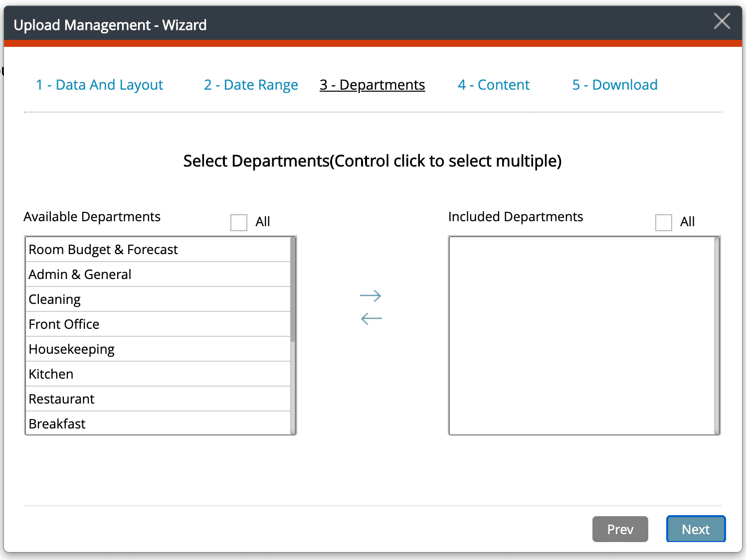746x560 pixels.
Task: Switch to 5 - Download step
Action: [614, 85]
